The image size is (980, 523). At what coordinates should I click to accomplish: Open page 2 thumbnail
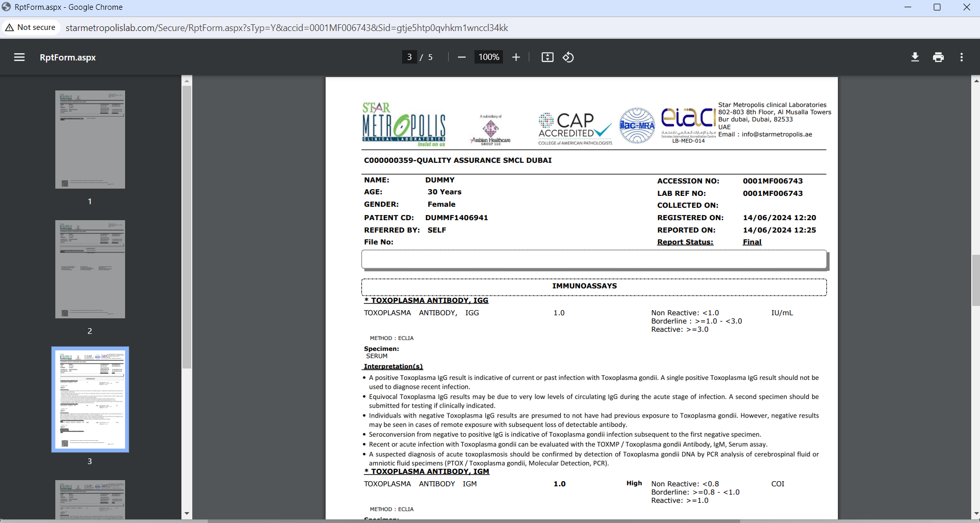90,269
